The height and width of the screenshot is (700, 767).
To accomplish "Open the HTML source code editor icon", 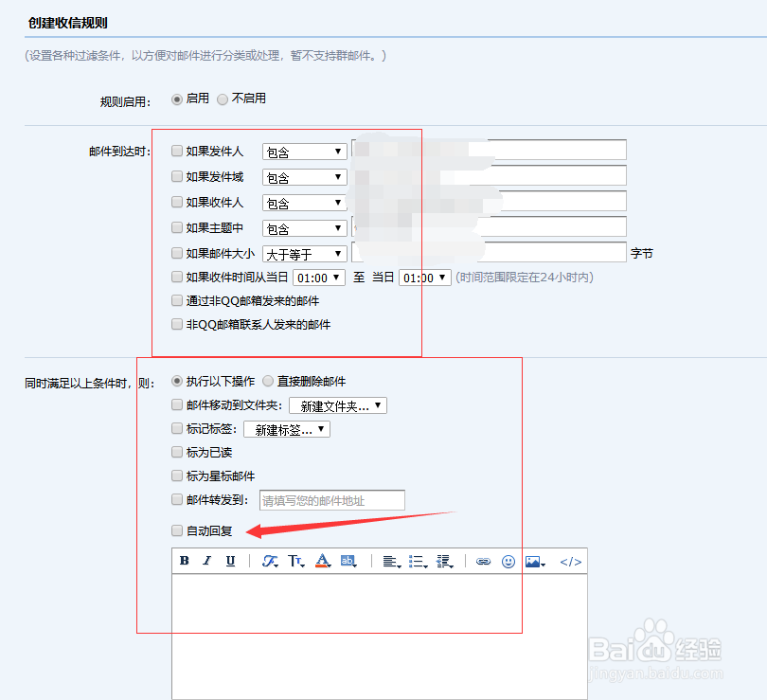I will (x=570, y=561).
